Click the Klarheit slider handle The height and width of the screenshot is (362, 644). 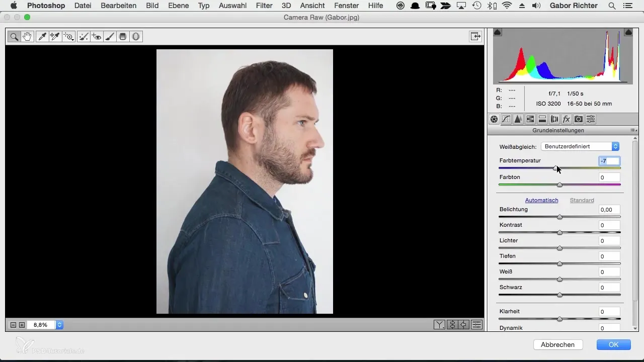[559, 319]
